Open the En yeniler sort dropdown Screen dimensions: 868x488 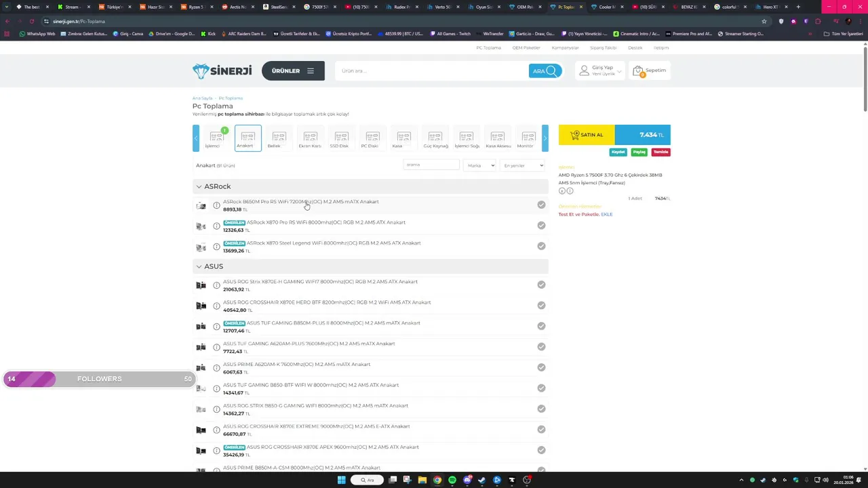tap(523, 165)
